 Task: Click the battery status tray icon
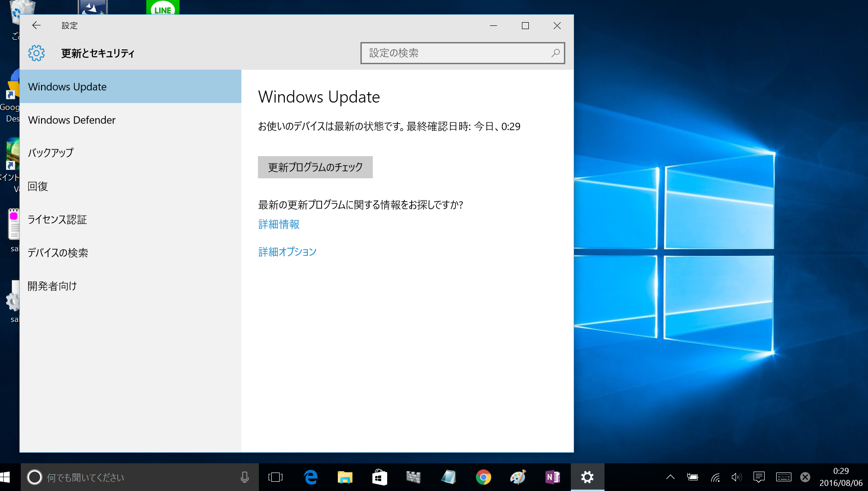(x=692, y=477)
